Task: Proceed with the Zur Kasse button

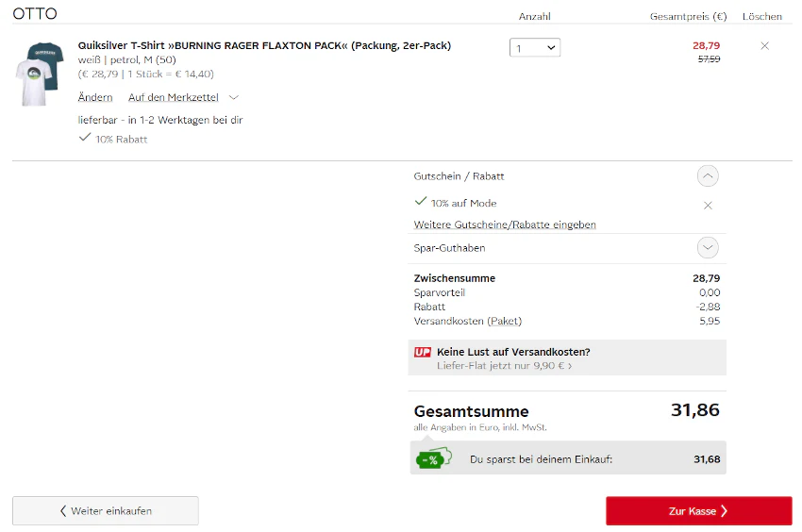Action: pos(698,510)
